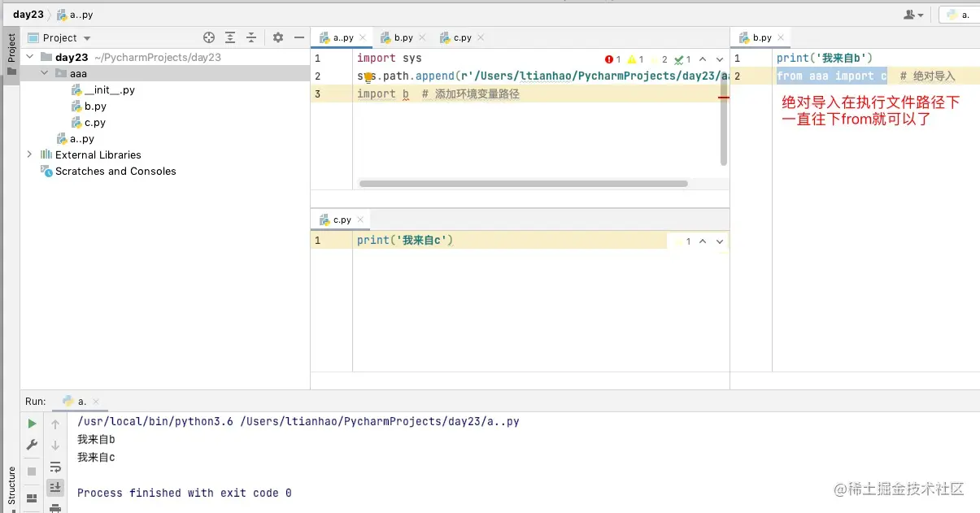Select External Libraries label in tree
Image resolution: width=980 pixels, height=513 pixels.
98,155
